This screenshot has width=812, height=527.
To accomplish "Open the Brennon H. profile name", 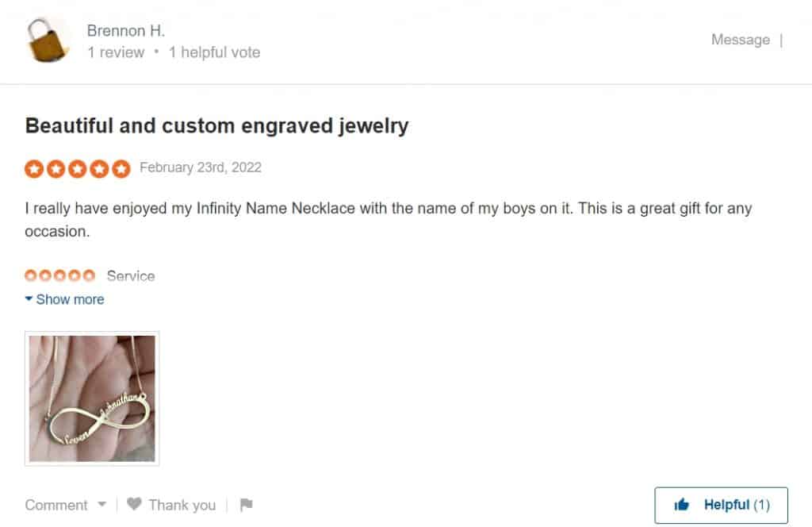I will coord(126,31).
